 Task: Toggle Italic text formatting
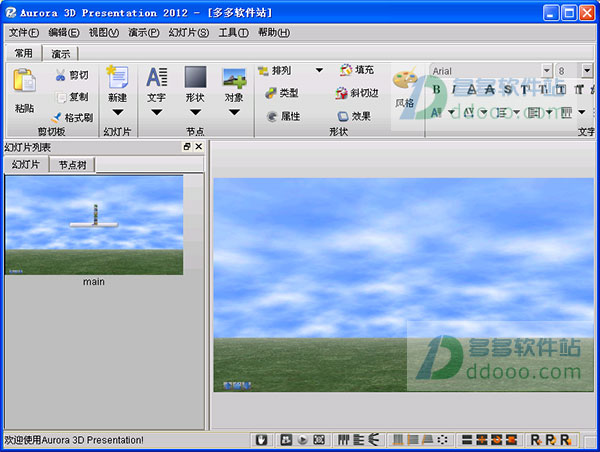(453, 90)
